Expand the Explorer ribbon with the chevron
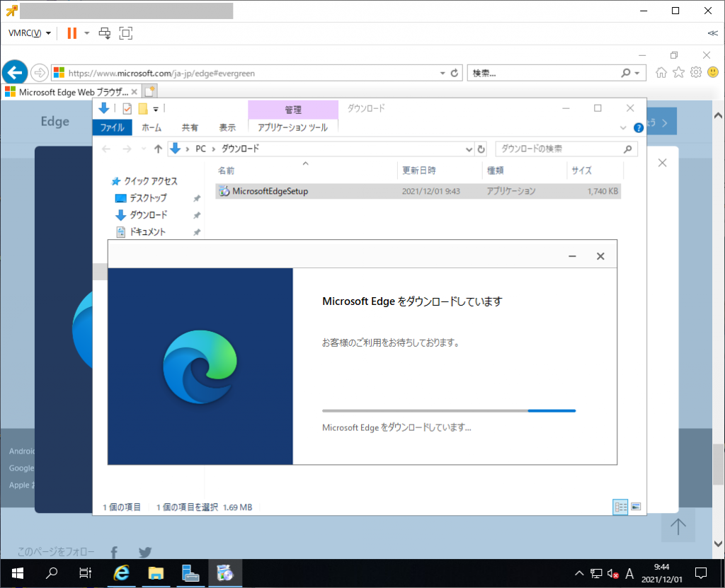 click(623, 127)
